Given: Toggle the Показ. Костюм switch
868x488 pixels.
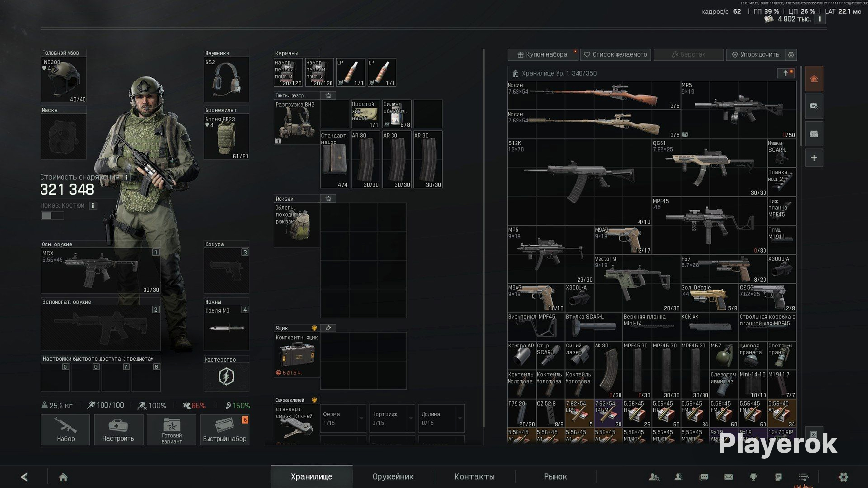Looking at the screenshot, I should pos(52,216).
